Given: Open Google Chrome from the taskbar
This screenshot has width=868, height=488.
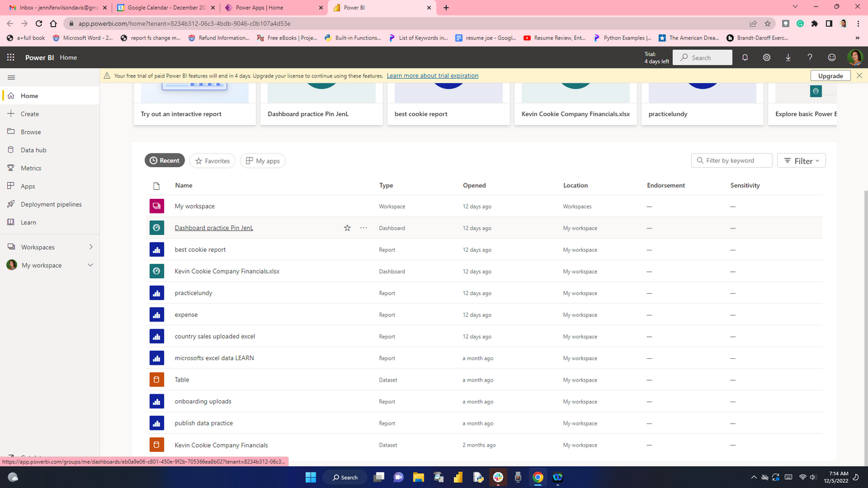Looking at the screenshot, I should (x=538, y=477).
